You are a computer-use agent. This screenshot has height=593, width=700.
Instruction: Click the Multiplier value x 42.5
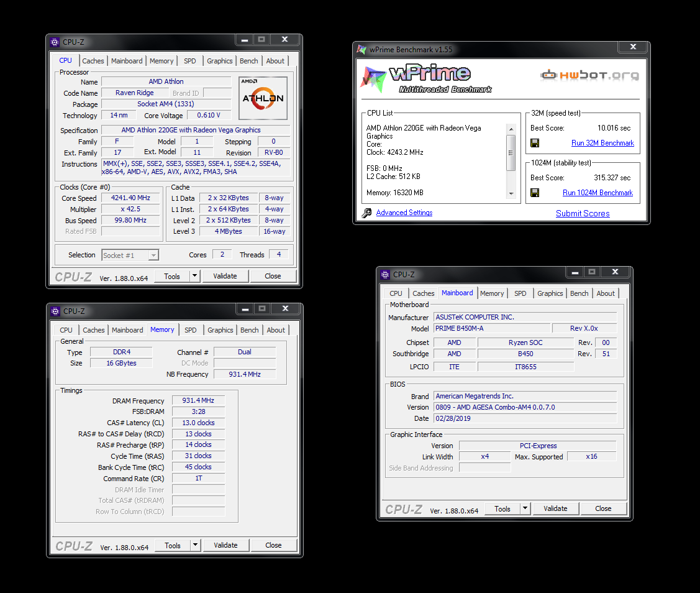point(130,209)
